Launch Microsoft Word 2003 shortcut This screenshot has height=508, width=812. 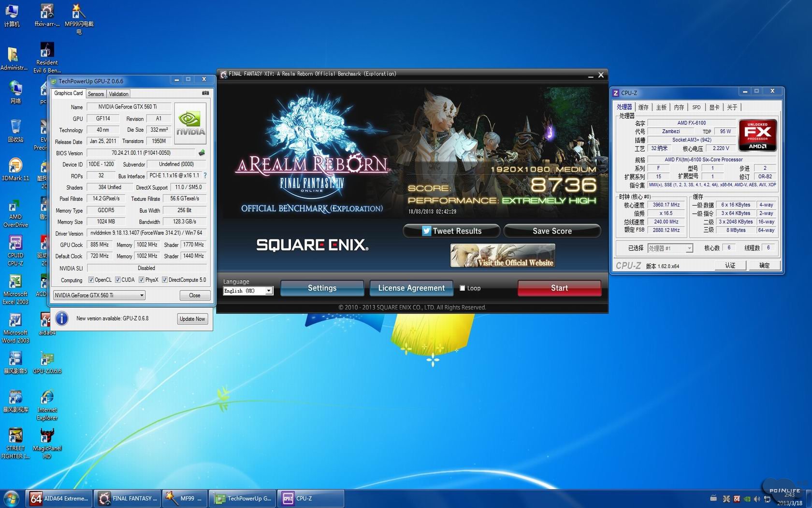[15, 328]
